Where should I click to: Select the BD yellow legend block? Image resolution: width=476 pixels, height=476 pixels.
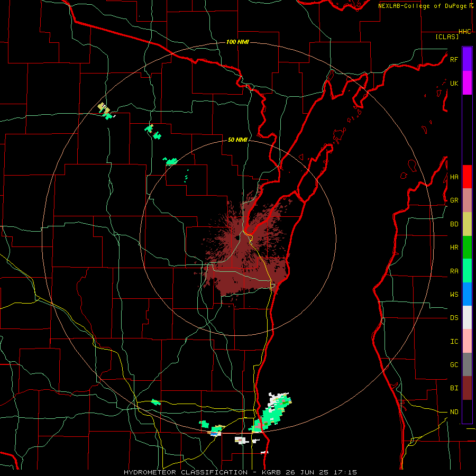point(467,224)
